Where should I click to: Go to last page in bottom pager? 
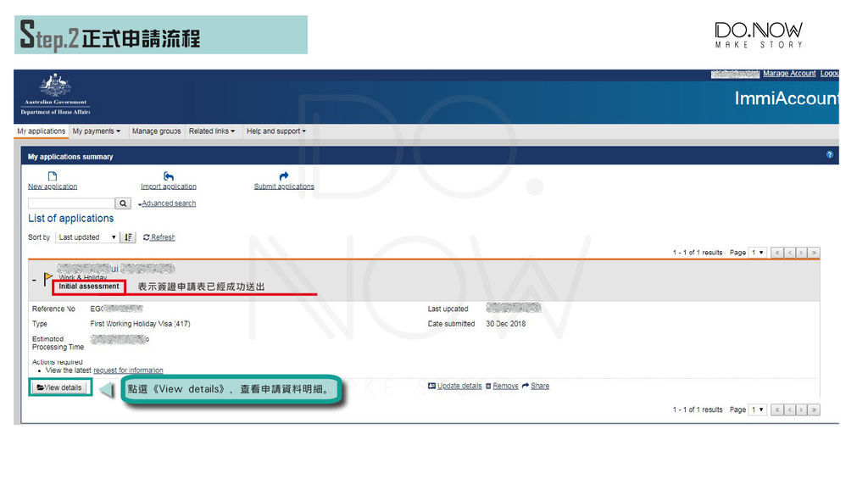pos(813,409)
